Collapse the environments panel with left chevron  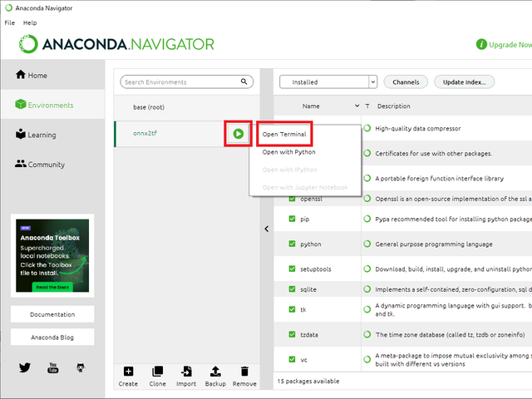click(267, 229)
